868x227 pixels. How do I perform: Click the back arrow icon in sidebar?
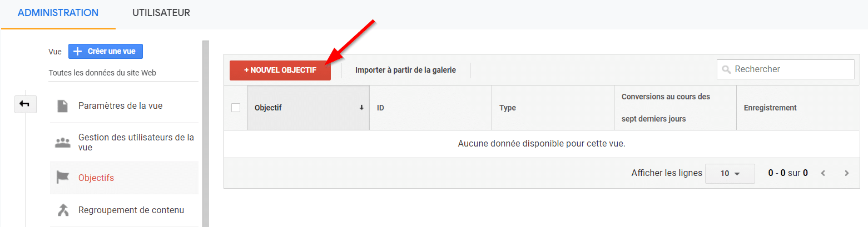click(x=24, y=104)
